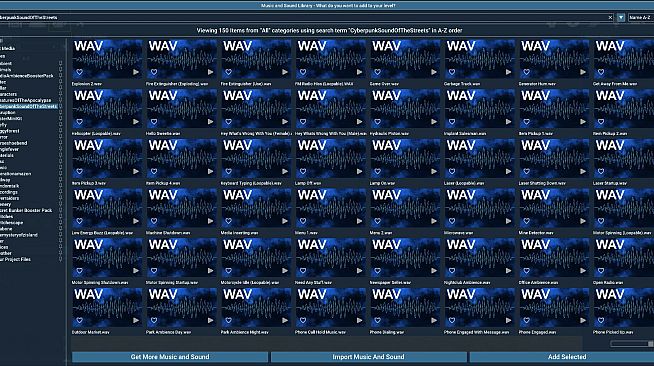The height and width of the screenshot is (366, 654).
Task: Favorite Lamp Off.wav with the heart icon
Action: (303, 171)
